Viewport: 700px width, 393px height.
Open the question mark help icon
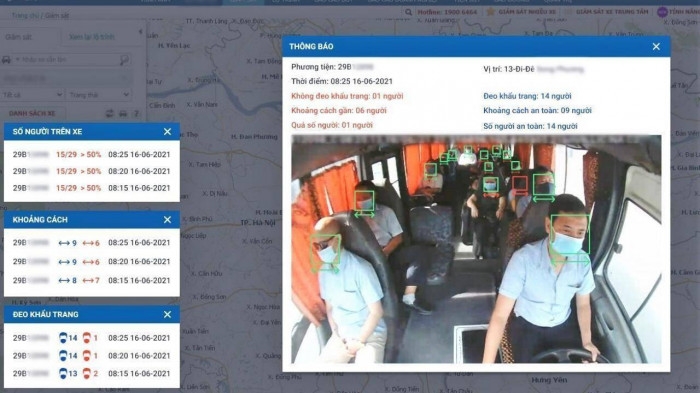tap(137, 113)
